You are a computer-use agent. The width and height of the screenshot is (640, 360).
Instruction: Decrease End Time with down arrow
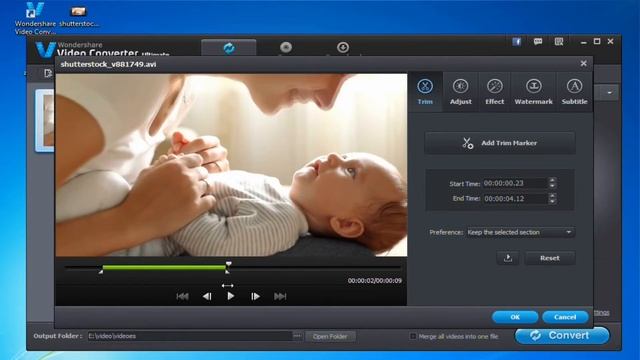point(552,201)
